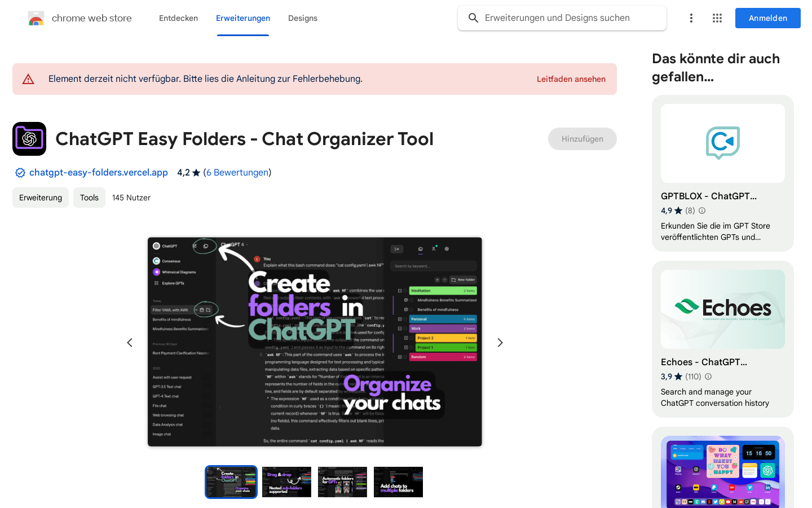812x508 pixels.
Task: Show next screenshot with right arrow
Action: tap(500, 343)
